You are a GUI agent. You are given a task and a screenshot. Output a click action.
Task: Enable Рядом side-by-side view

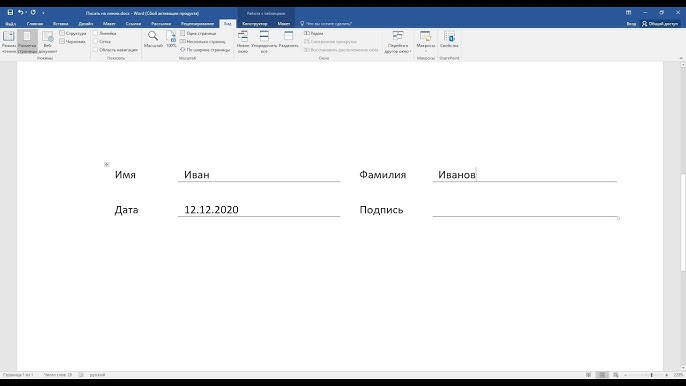click(x=314, y=33)
